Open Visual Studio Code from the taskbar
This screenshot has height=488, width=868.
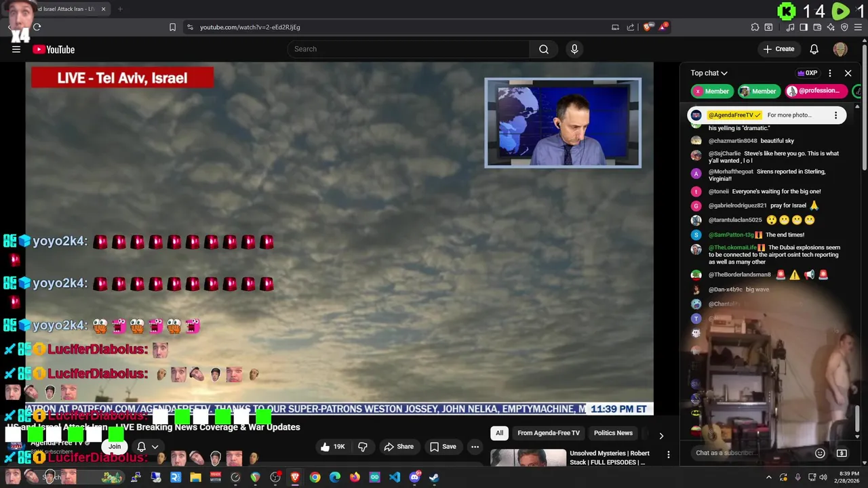(x=395, y=477)
